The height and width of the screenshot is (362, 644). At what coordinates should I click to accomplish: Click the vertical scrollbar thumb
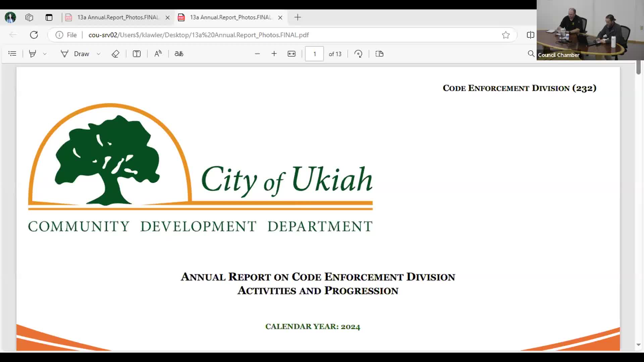coord(638,67)
